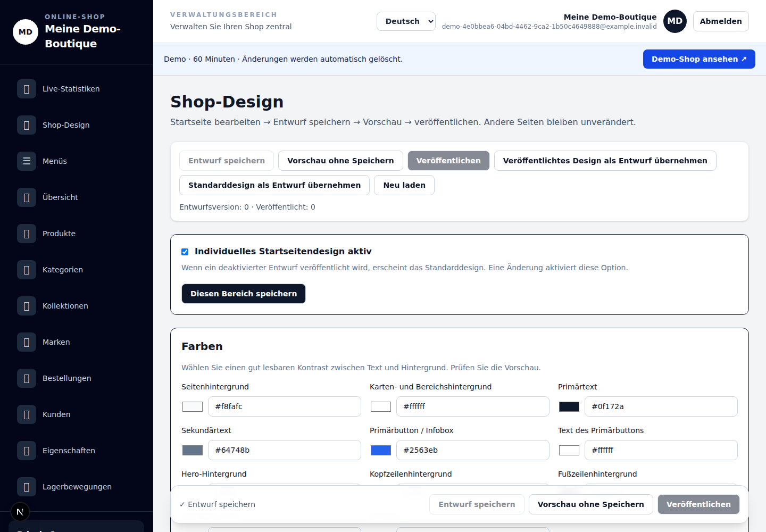This screenshot has height=532, width=766.
Task: Click the Seitenhintergrund hex field #f8fafc
Action: point(285,406)
